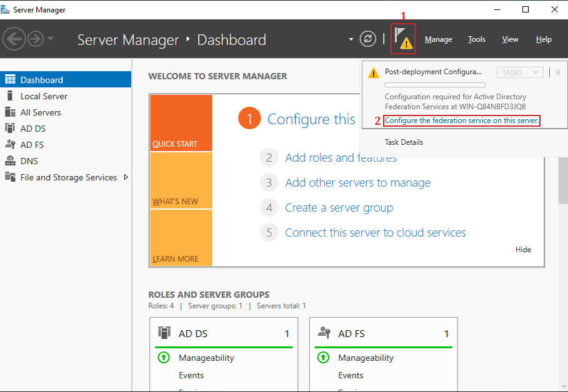Click the Local Server icon in sidebar
The width and height of the screenshot is (568, 392).
[x=10, y=96]
